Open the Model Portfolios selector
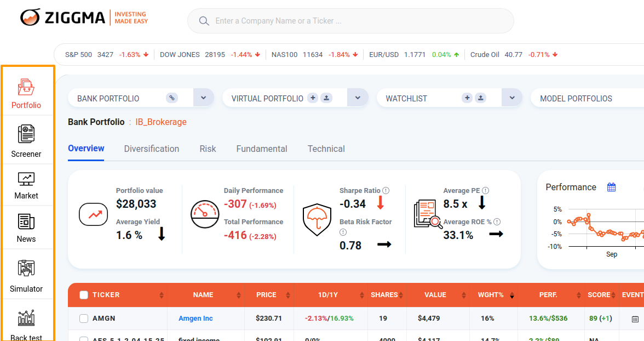The height and width of the screenshot is (341, 644). point(587,98)
